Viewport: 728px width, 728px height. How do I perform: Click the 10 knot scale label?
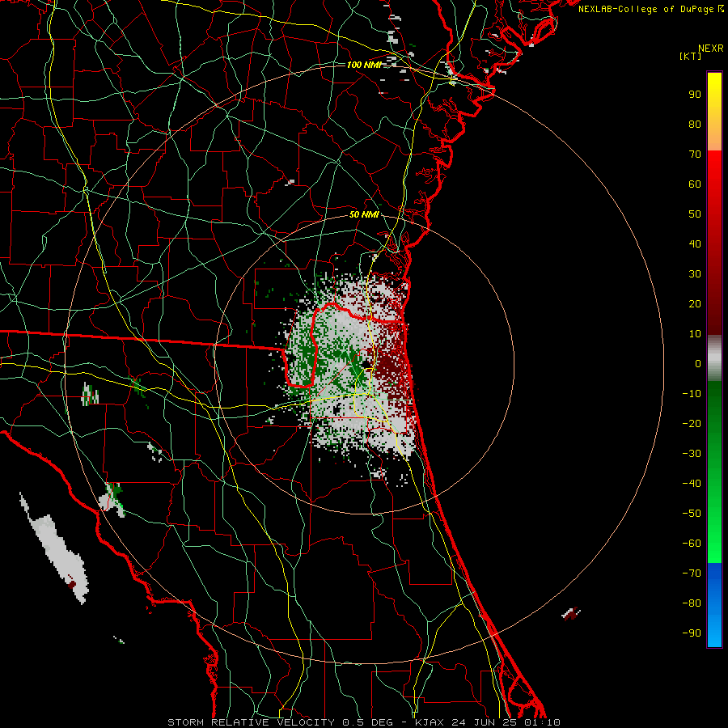695,334
